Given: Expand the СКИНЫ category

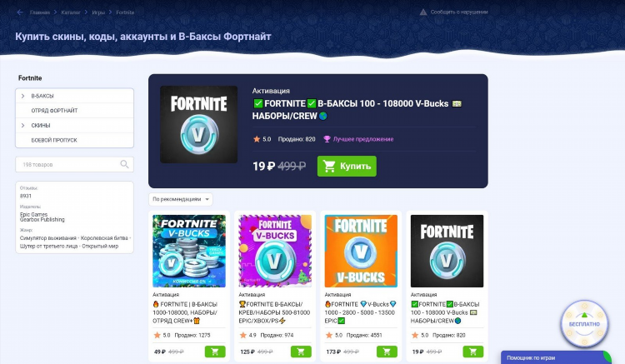Looking at the screenshot, I should point(22,125).
